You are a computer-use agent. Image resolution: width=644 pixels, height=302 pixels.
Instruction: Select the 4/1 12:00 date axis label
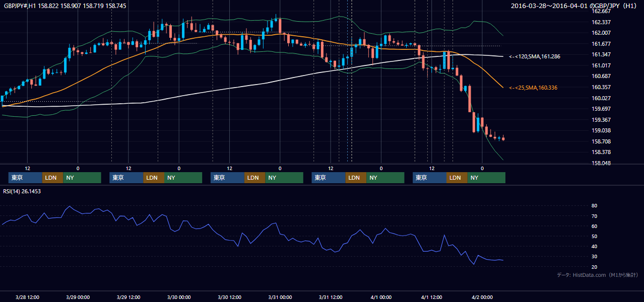click(x=431, y=297)
